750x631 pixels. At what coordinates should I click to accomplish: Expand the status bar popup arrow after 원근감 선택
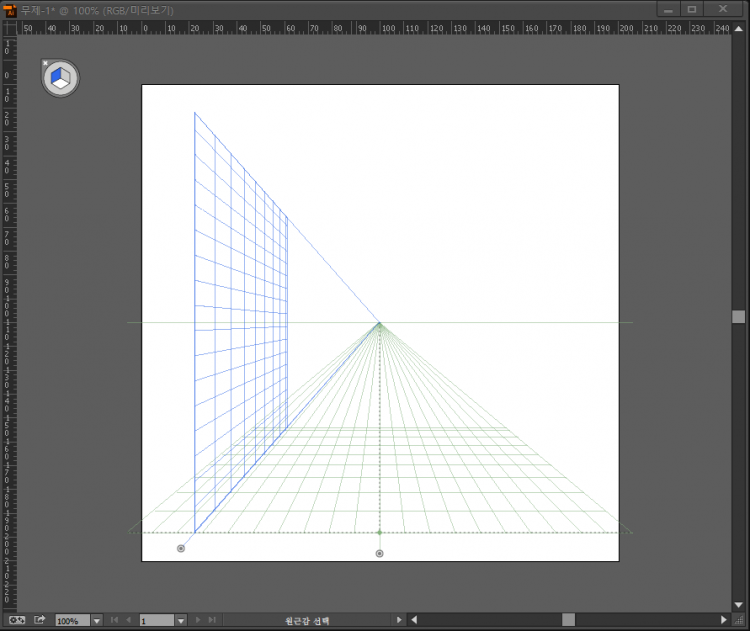pyautogui.click(x=400, y=620)
